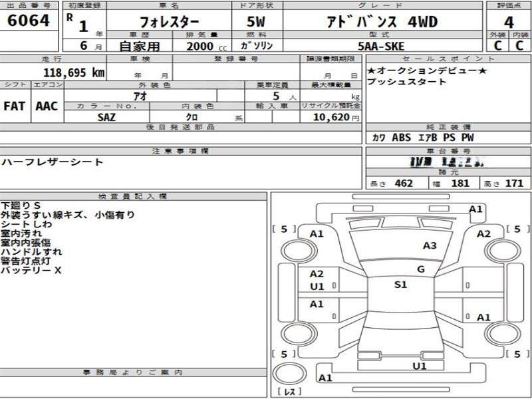This screenshot has width=532, height=399.
Task: Click the door type value 5W
Action: pos(255,22)
